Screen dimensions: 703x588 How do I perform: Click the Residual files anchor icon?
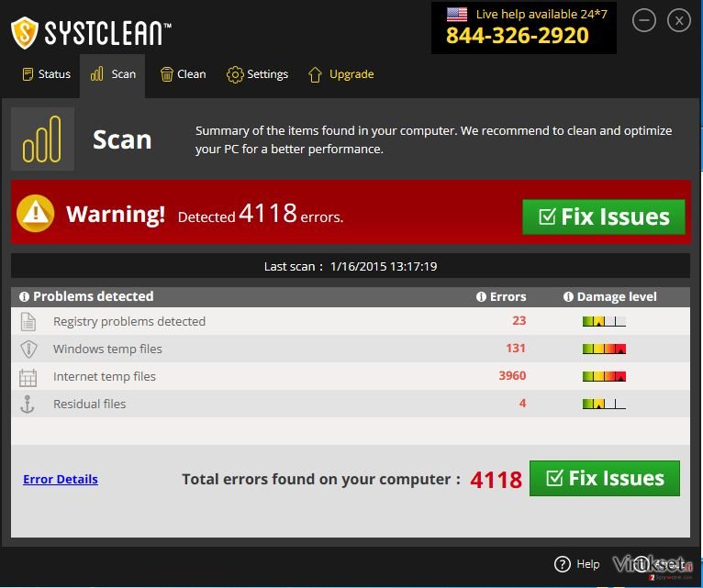tap(28, 405)
